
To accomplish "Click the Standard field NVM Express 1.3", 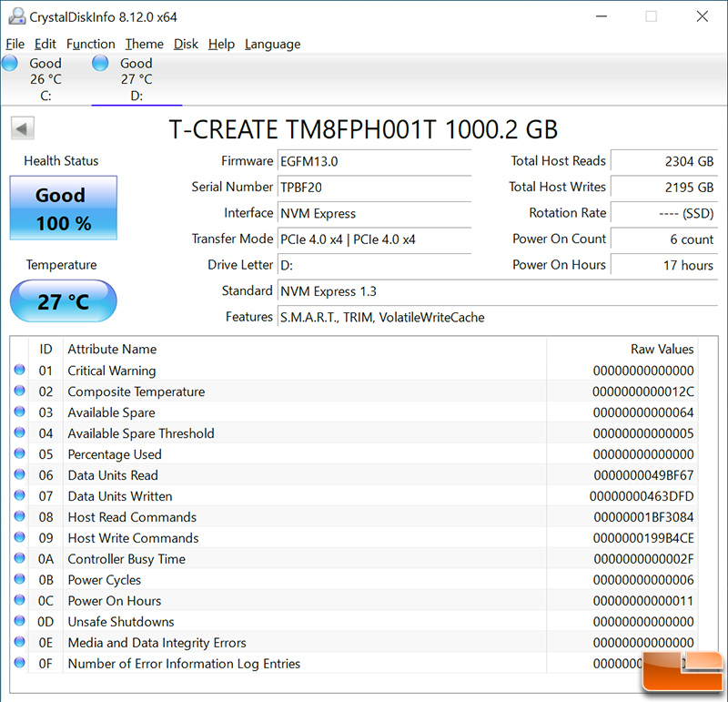I will (498, 291).
